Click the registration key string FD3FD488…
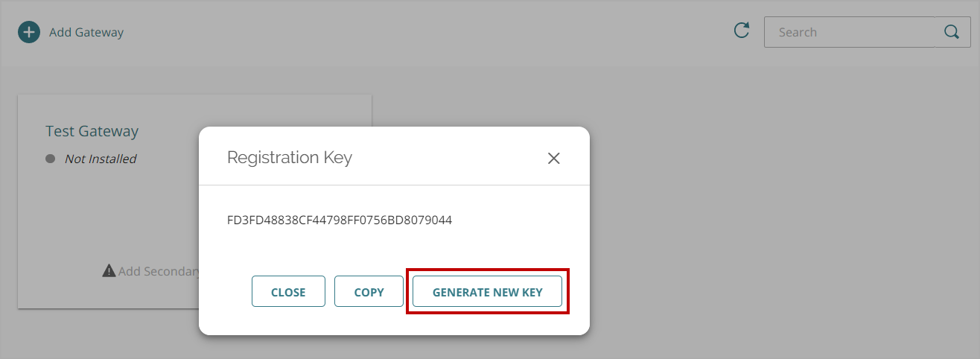Image resolution: width=980 pixels, height=359 pixels. (340, 220)
